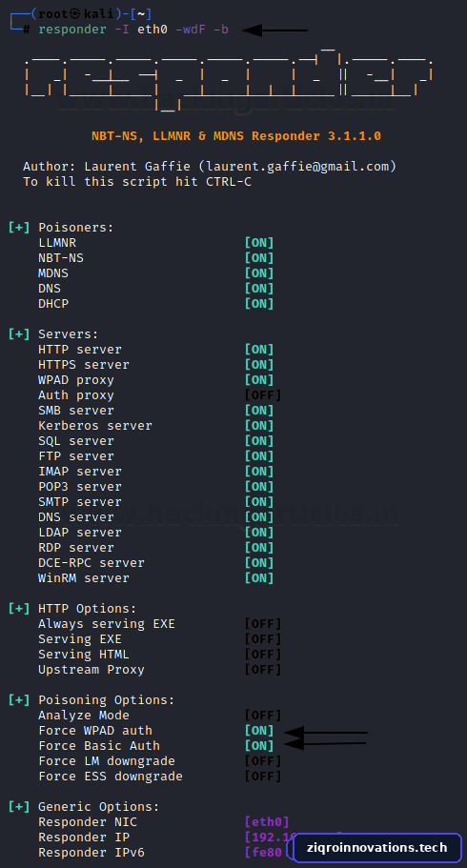Image resolution: width=467 pixels, height=868 pixels.
Task: Click the SMB server entry
Action: [x=76, y=411]
